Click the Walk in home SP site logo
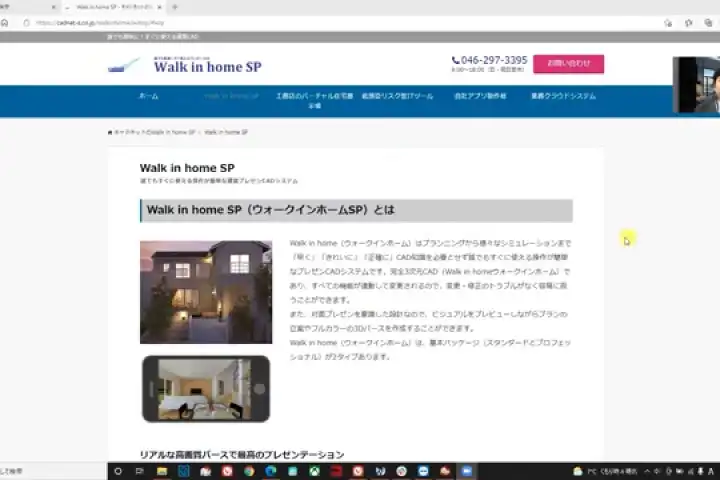Image resolution: width=720 pixels, height=480 pixels. (x=185, y=66)
